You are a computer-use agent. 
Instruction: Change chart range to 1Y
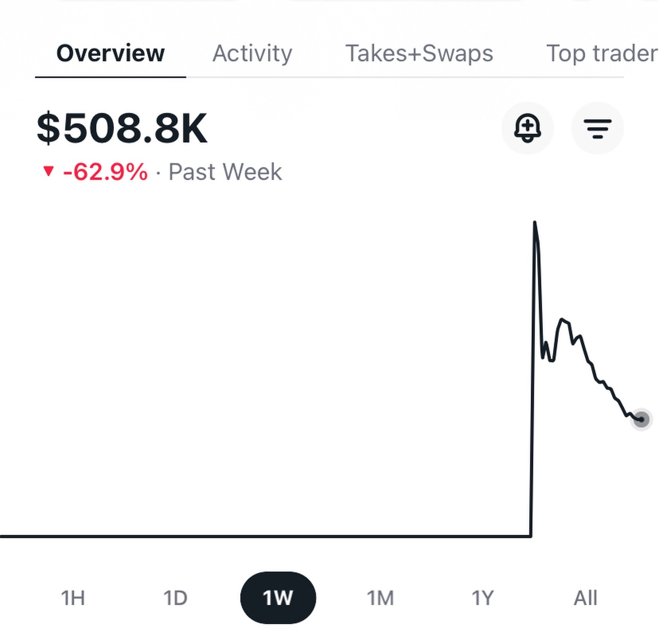482,598
